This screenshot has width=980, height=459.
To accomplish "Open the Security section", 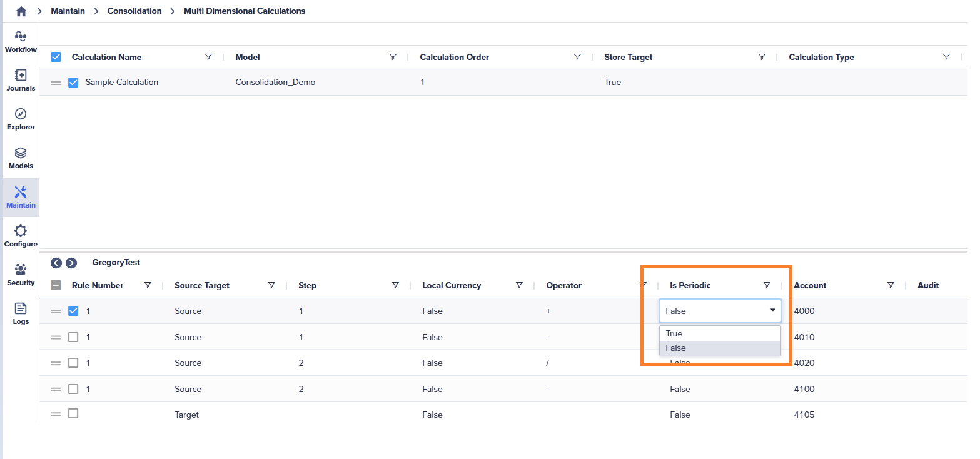I will pyautogui.click(x=21, y=275).
